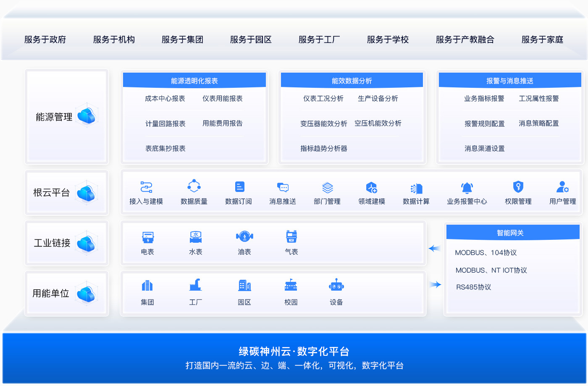This screenshot has width=588, height=386.
Task: Switch to 服务于家庭 tab
Action: tap(542, 39)
